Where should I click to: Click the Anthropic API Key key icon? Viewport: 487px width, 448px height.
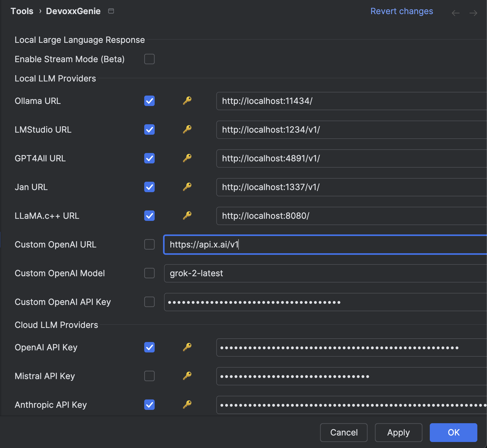click(x=187, y=405)
